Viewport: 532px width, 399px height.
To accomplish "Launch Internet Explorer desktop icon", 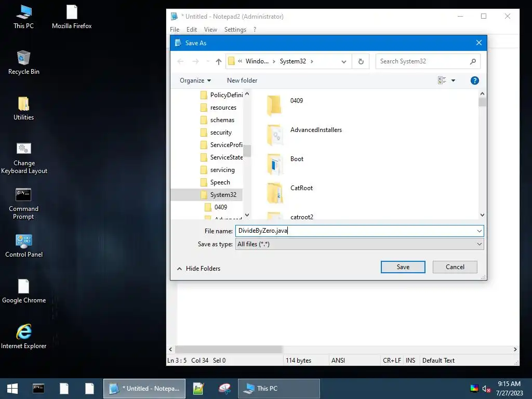I will pyautogui.click(x=24, y=337).
